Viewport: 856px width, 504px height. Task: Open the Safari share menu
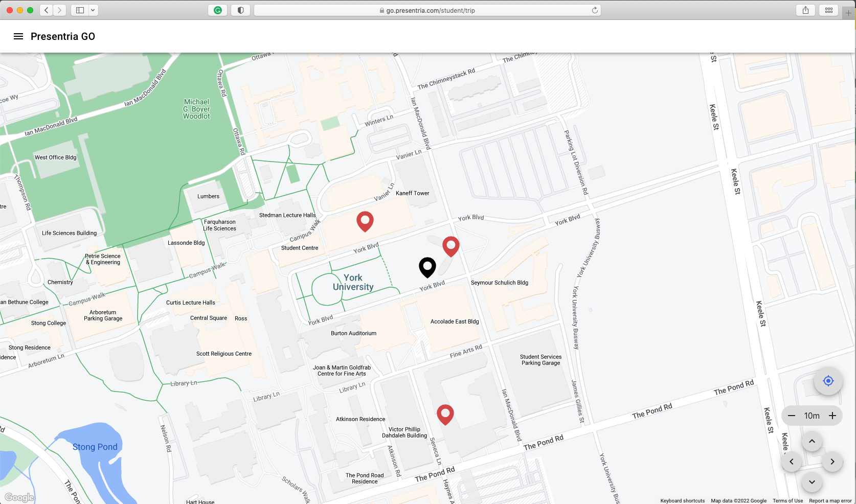[806, 10]
